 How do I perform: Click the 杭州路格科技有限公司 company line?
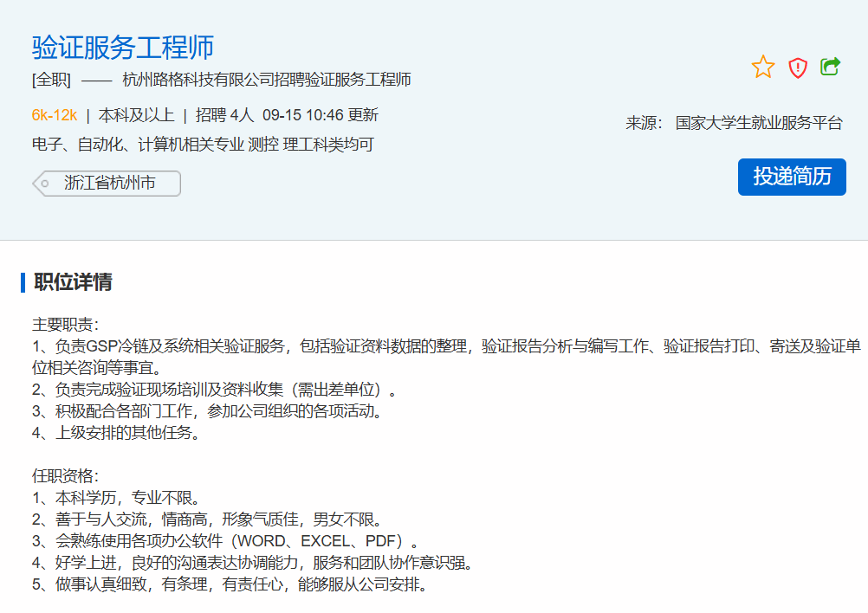click(x=267, y=81)
